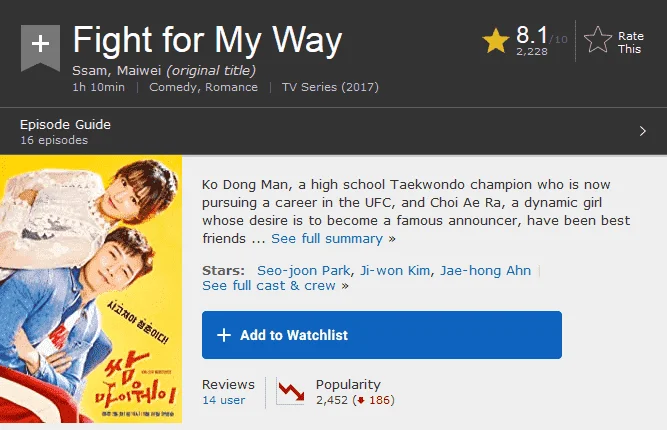Open Ji-won Kim's profile
The height and width of the screenshot is (430, 667).
tap(395, 271)
